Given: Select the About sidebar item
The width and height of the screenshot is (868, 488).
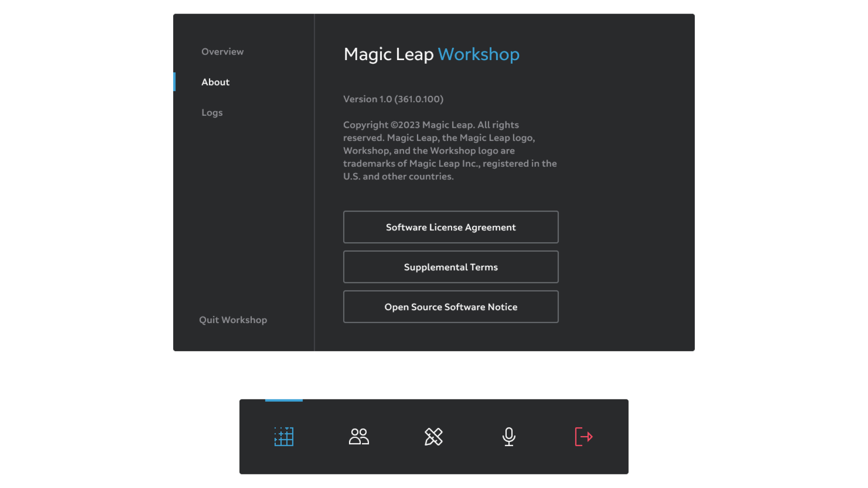Looking at the screenshot, I should [x=215, y=82].
